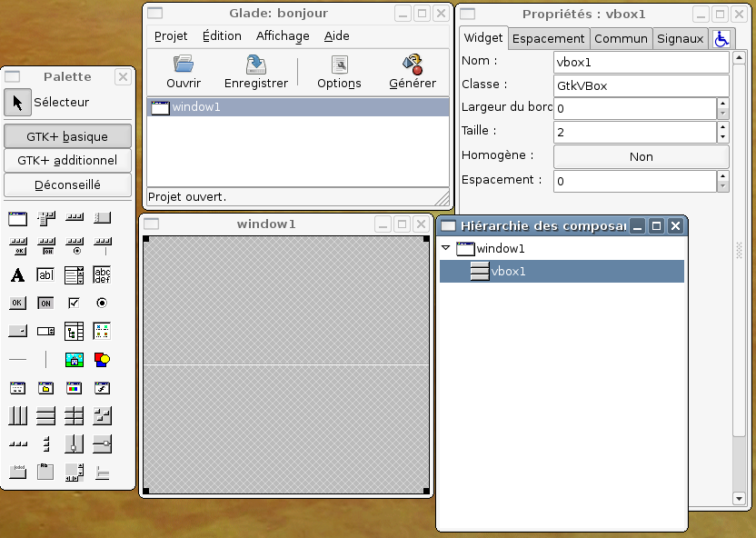Toggle the Homogène 'Non' button
Screen dimensions: 756x538
click(641, 156)
